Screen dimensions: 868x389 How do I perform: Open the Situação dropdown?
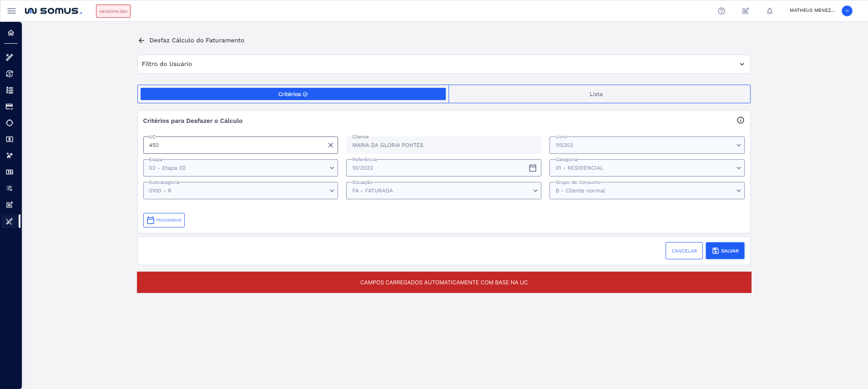coord(443,191)
